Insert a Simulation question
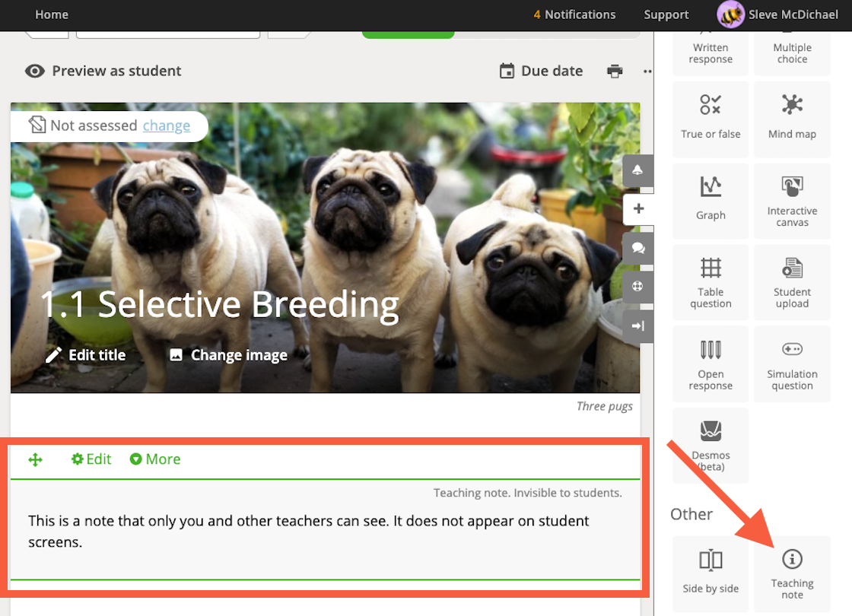The image size is (852, 616). [792, 364]
